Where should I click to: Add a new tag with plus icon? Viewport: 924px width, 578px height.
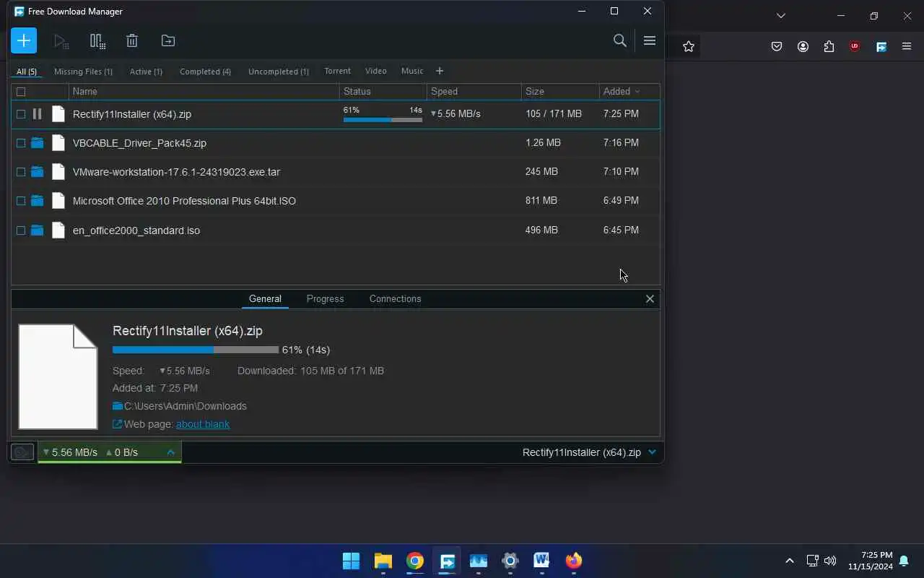click(x=440, y=71)
